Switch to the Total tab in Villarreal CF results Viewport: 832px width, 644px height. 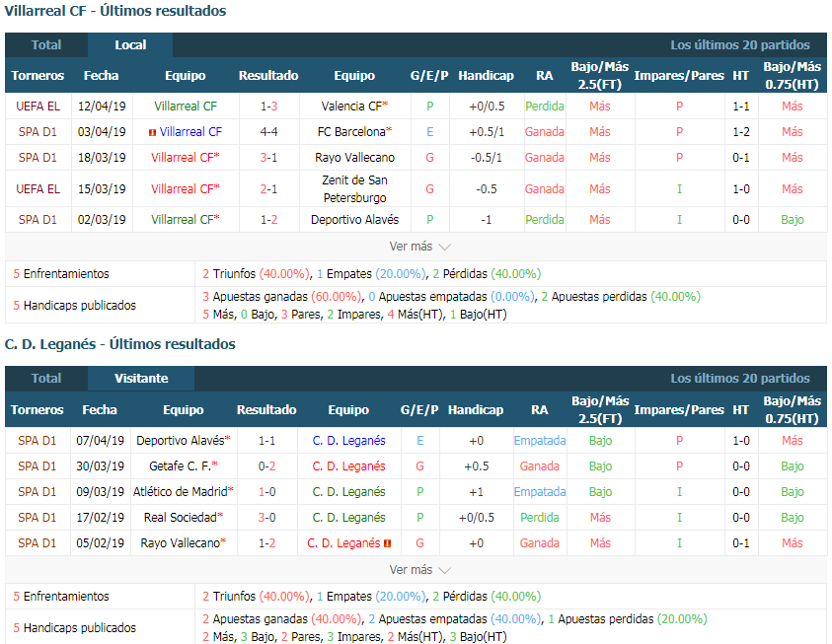[46, 45]
